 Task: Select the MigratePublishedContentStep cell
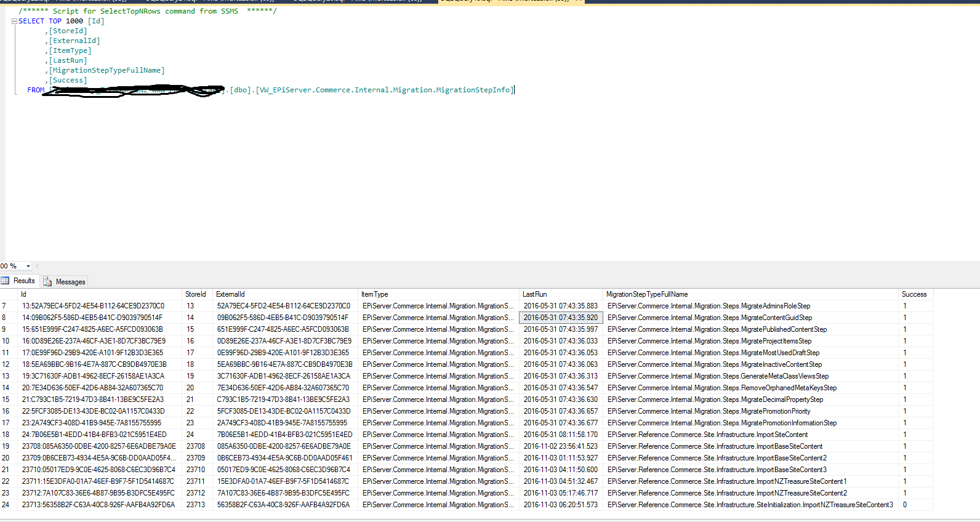(x=751, y=329)
